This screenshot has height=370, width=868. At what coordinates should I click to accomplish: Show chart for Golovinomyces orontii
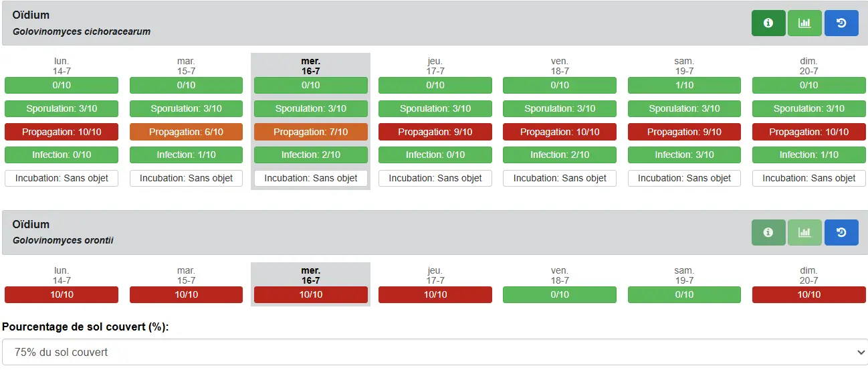[804, 233]
